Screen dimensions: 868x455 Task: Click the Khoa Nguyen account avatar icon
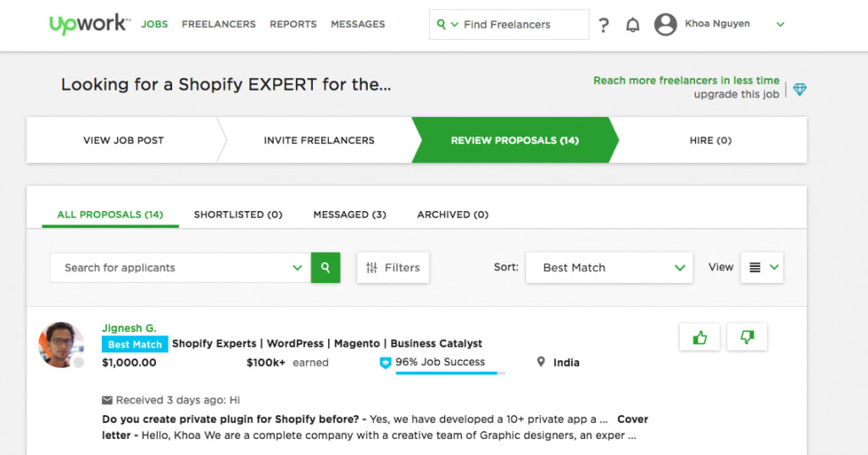[665, 25]
